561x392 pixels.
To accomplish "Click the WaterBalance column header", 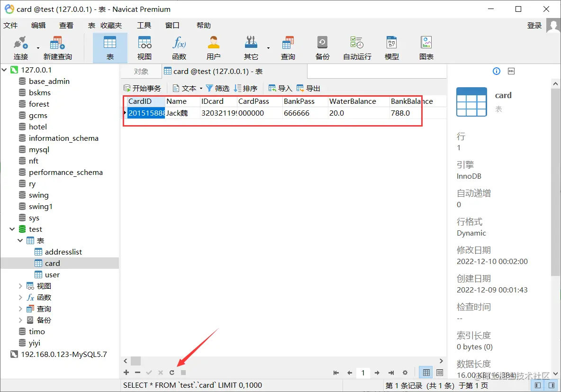I will tap(359, 101).
